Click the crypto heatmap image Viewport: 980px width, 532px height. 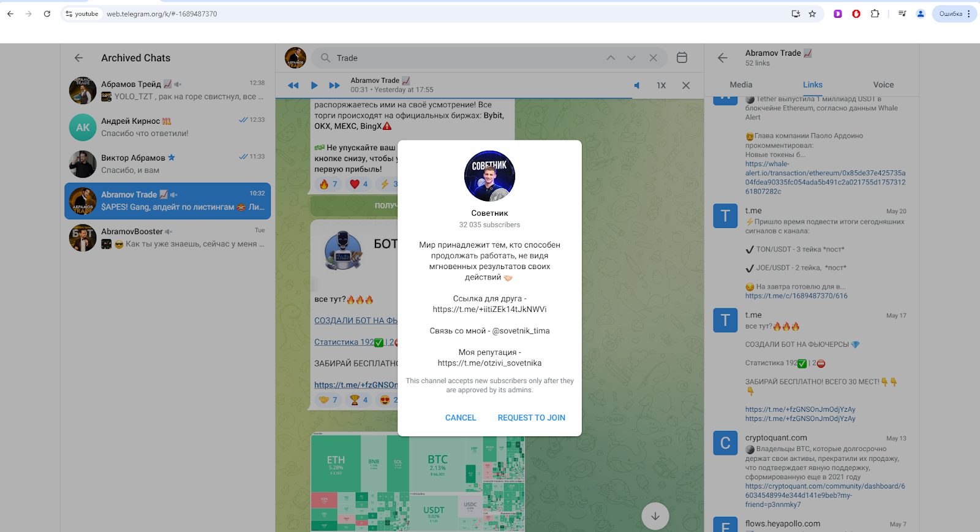tap(417, 483)
